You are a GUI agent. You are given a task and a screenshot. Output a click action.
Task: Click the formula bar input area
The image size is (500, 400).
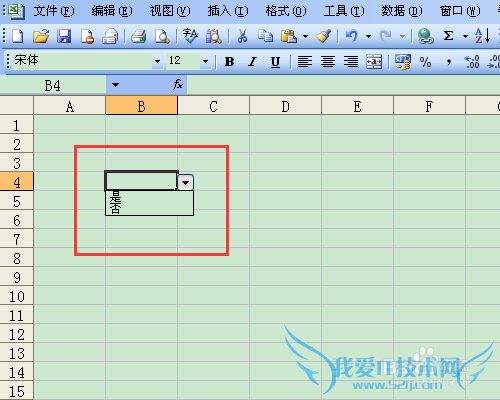coord(343,85)
